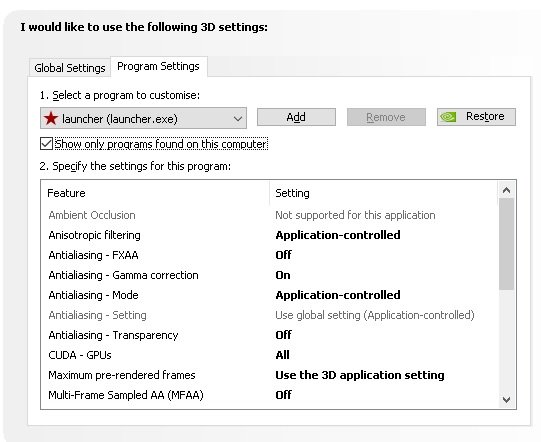Open the launcher.exe program dropdown
This screenshot has height=442, width=541.
(x=143, y=118)
